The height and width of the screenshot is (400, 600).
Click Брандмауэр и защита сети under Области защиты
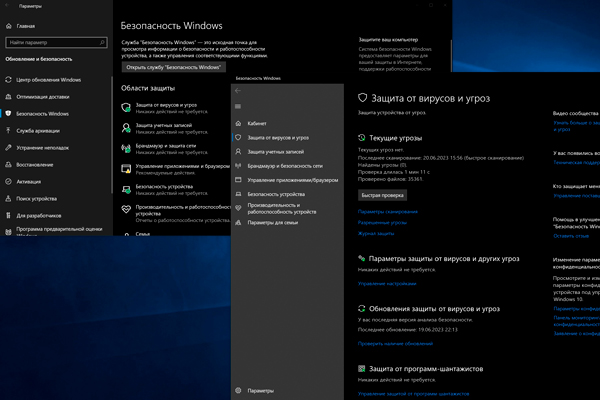pos(166,145)
